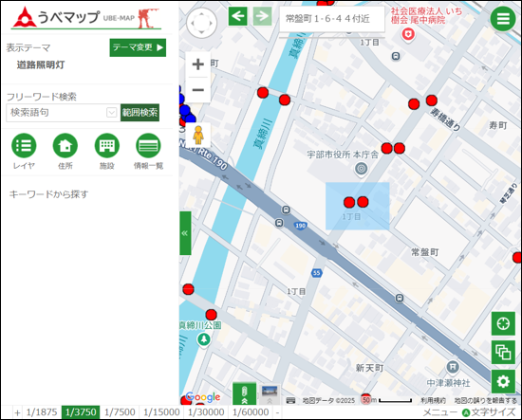The height and width of the screenshot is (420, 522).
Task: Expand the green pencil drawing tool panel
Action: pyautogui.click(x=244, y=394)
